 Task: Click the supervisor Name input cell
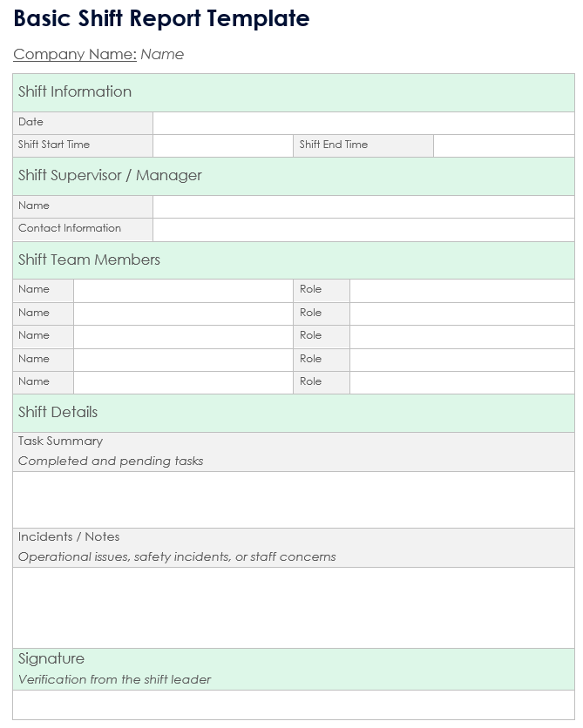(x=363, y=206)
